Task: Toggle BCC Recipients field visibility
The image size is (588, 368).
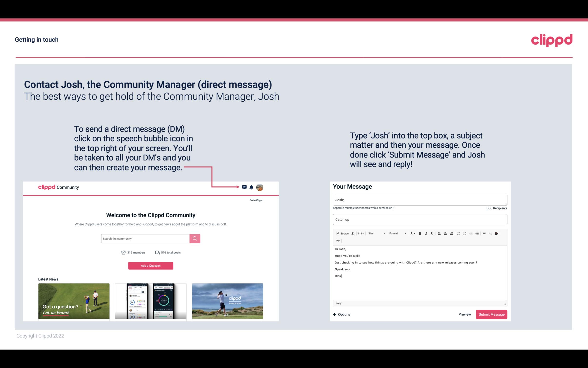Action: point(496,208)
